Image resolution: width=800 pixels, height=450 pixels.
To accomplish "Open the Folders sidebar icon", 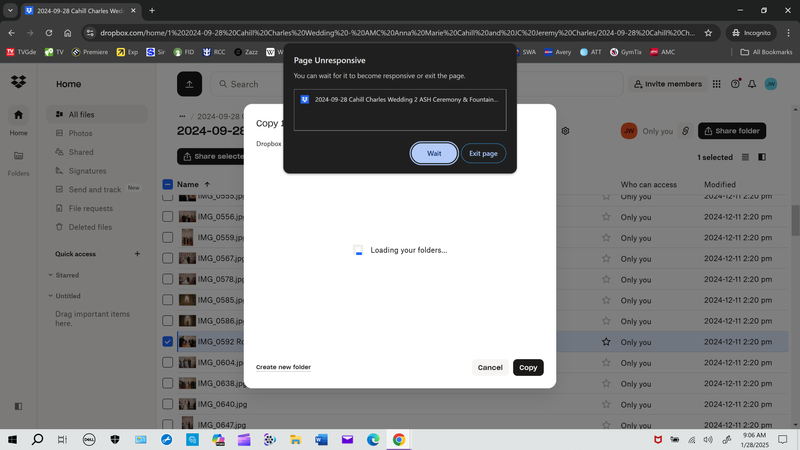I will click(x=18, y=156).
